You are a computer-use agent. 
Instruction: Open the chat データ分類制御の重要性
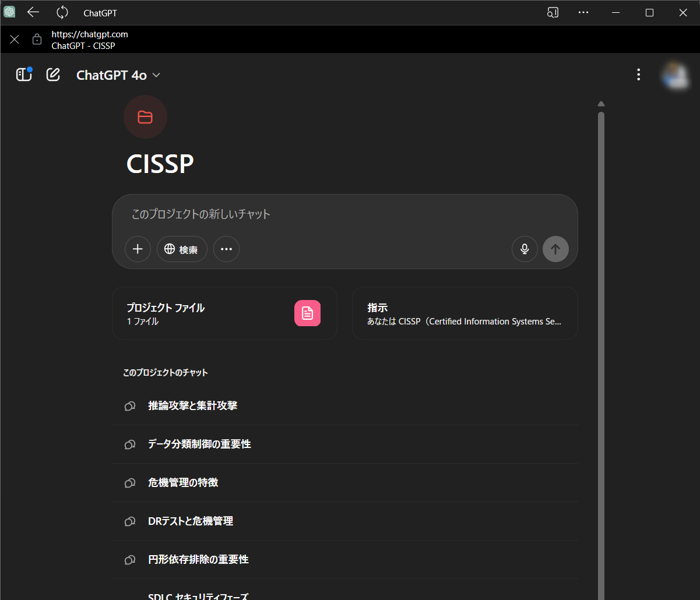pyautogui.click(x=344, y=444)
